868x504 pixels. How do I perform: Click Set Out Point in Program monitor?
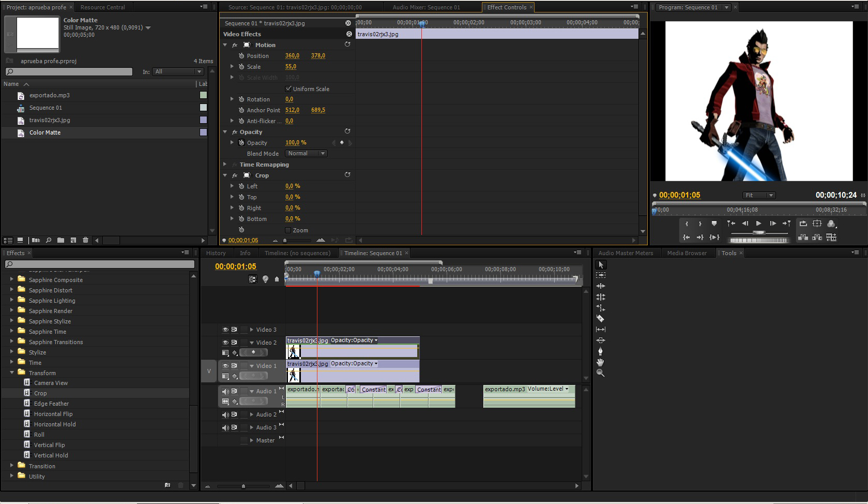pos(700,224)
